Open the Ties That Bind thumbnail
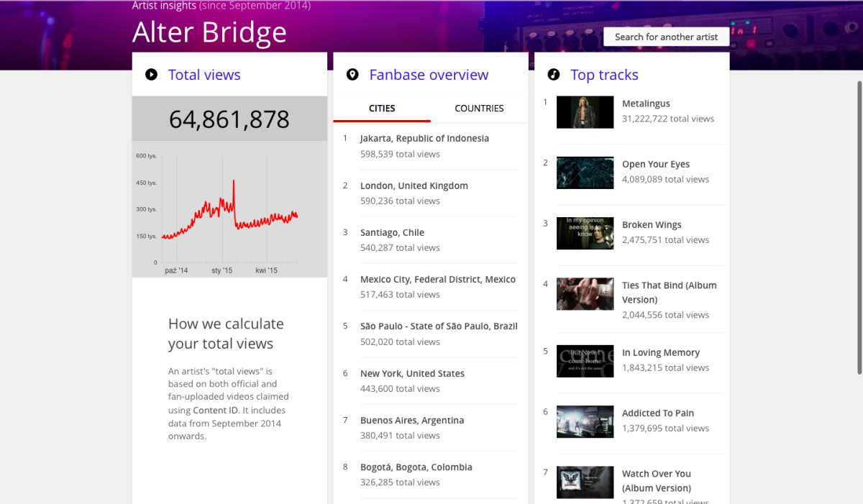Screen dimensions: 863x504 point(585,293)
